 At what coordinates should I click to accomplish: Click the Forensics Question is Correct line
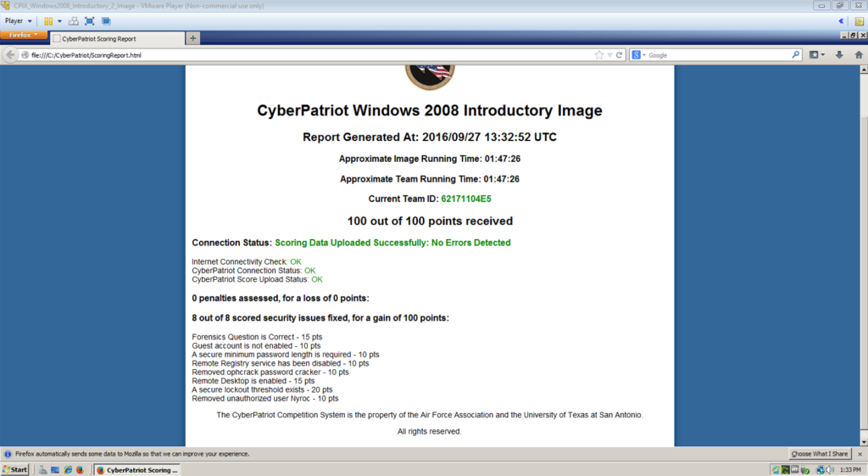pos(257,337)
